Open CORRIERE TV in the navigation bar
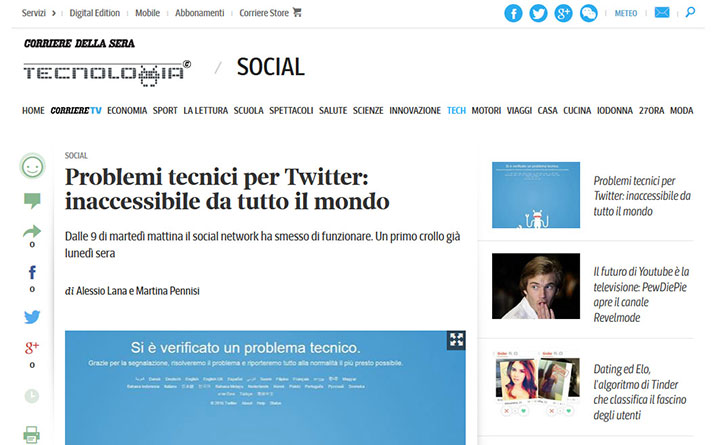 (x=76, y=111)
